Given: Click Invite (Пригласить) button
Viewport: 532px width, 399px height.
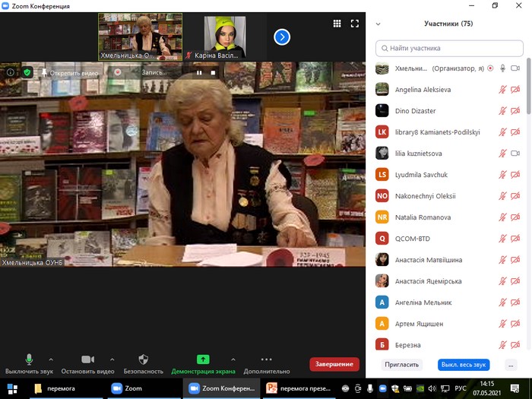Looking at the screenshot, I should [402, 365].
